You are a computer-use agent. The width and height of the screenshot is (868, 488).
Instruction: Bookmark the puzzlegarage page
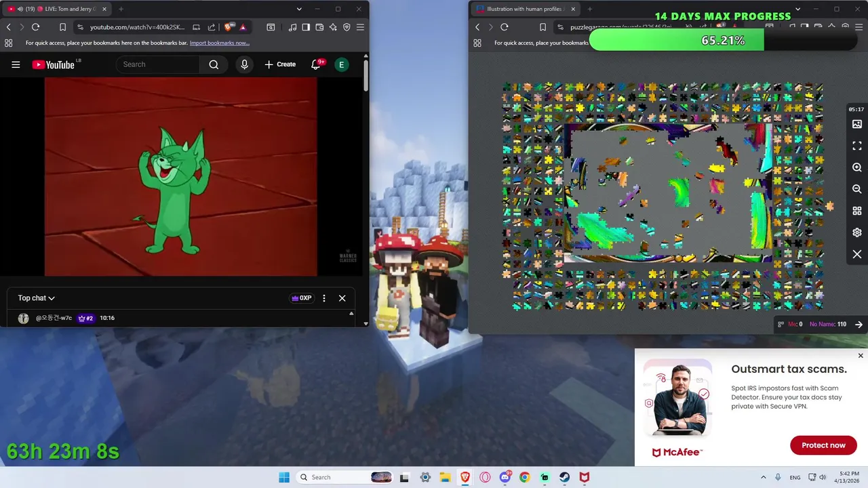coord(542,27)
